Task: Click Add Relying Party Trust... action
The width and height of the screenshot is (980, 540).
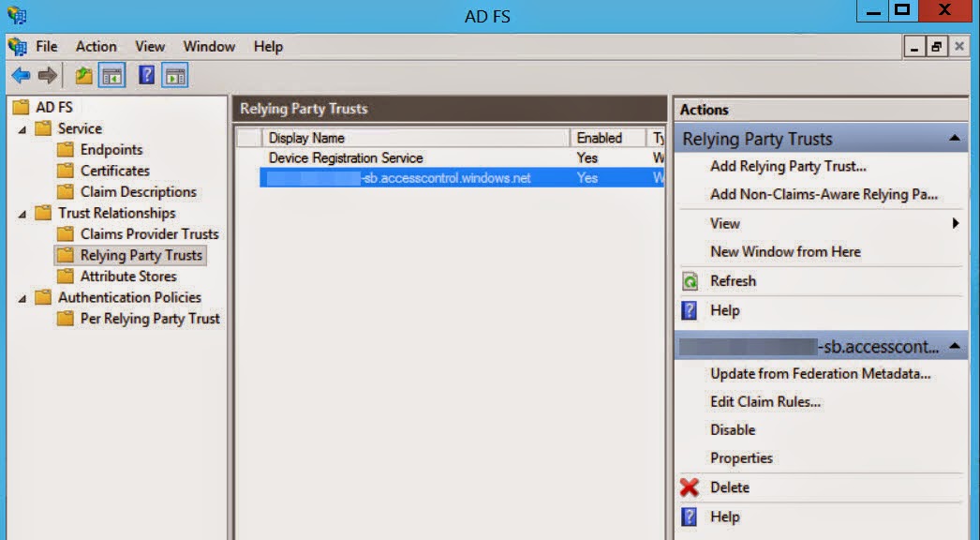Action: [788, 167]
